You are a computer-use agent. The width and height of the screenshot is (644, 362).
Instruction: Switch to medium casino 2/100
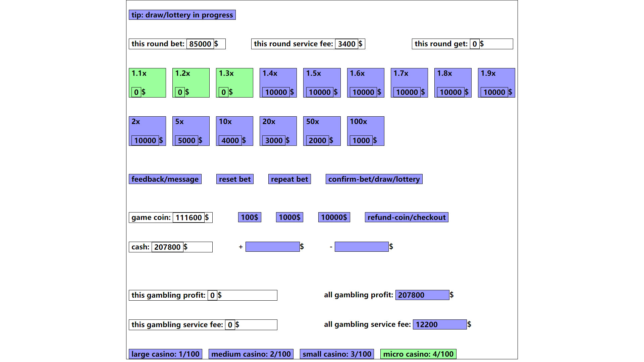click(251, 354)
